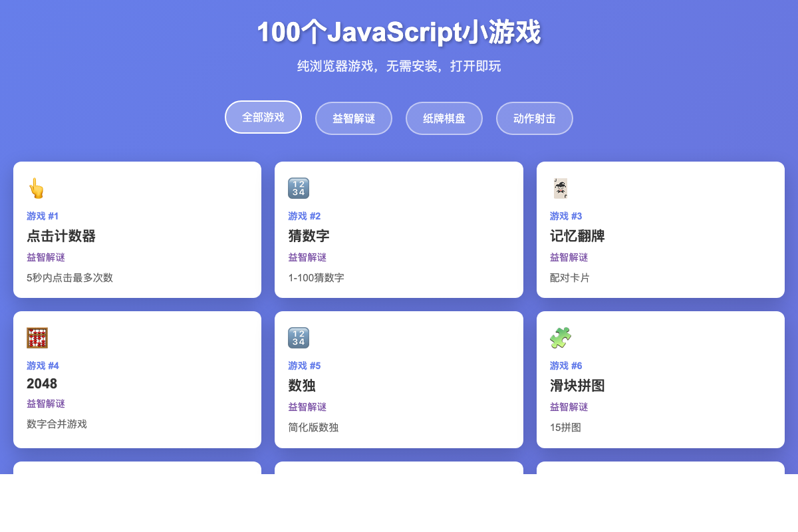Click the numbers icon on 猜数字 card
The image size is (798, 532).
tap(299, 188)
